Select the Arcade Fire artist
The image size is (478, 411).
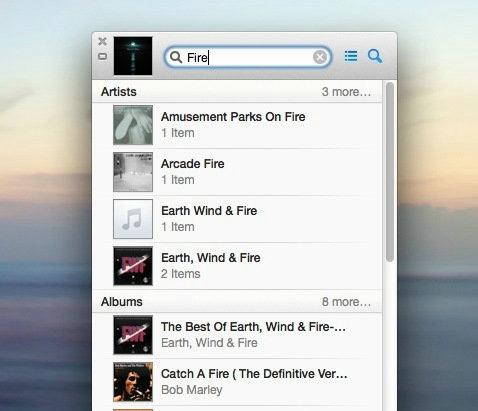[237, 172]
